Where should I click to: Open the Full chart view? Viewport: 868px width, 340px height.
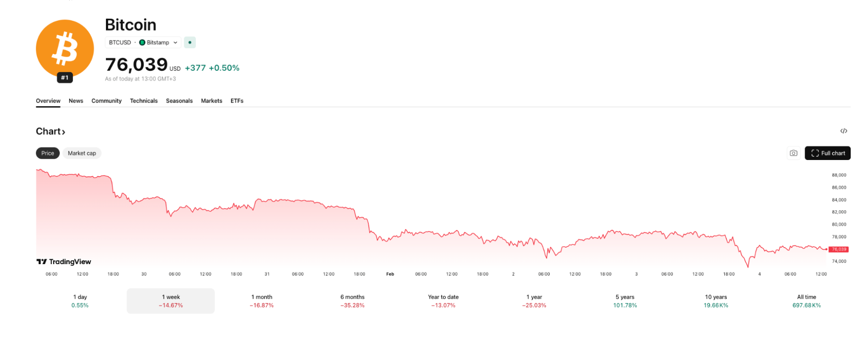[x=827, y=153]
